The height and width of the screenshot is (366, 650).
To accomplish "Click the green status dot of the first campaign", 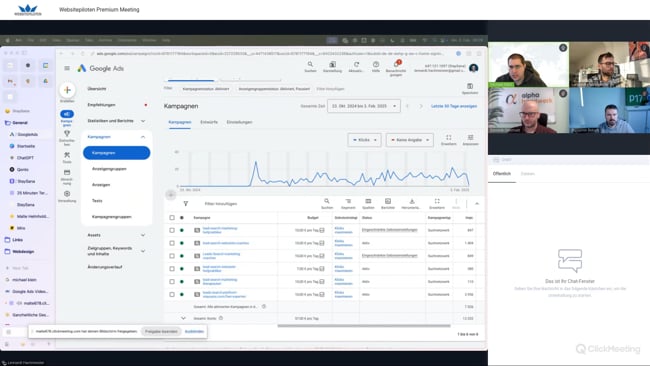I will (x=182, y=230).
